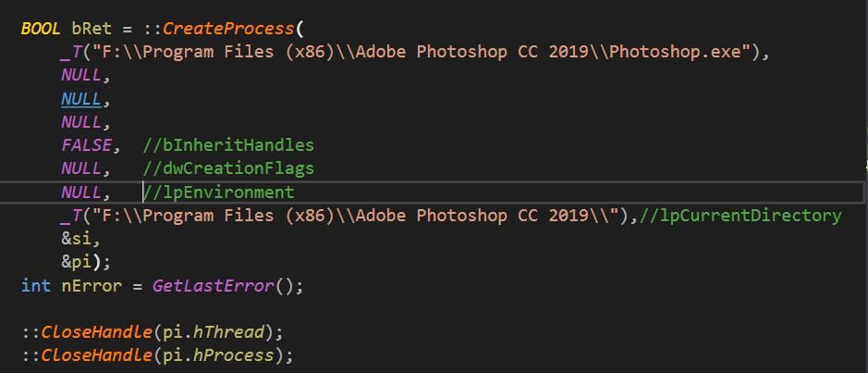Click the //bInheritHandles comment
This screenshot has height=373, width=868.
[228, 145]
